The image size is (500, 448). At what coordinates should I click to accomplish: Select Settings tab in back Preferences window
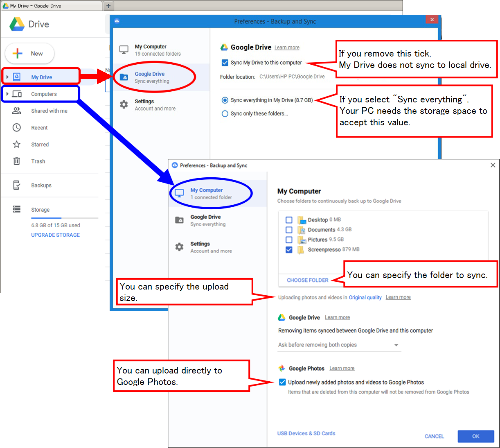[161, 105]
